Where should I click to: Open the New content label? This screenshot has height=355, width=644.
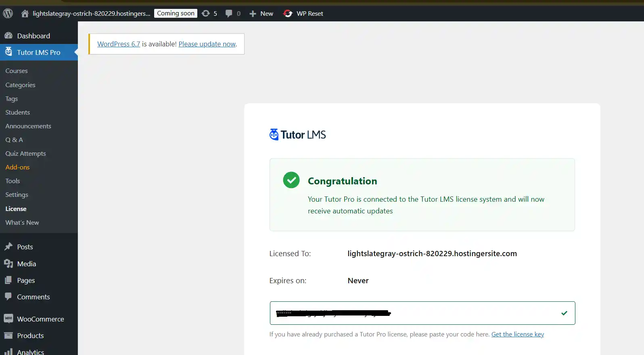267,13
